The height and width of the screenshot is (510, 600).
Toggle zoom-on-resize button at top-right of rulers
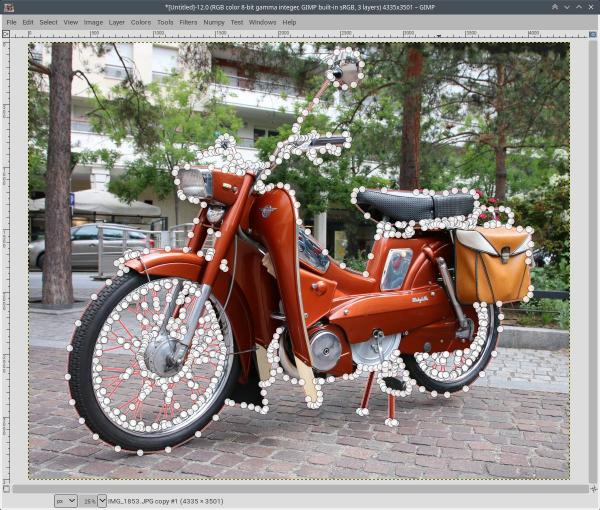point(593,34)
